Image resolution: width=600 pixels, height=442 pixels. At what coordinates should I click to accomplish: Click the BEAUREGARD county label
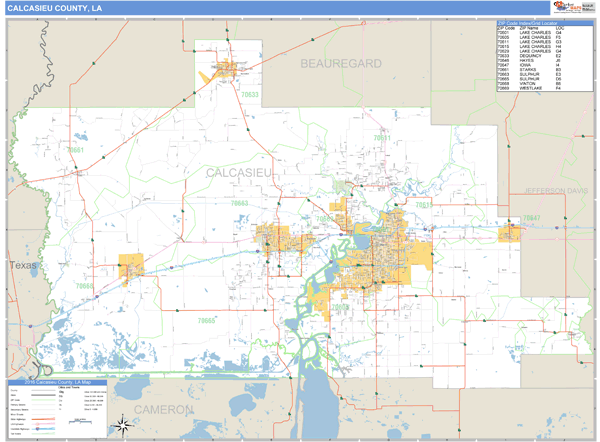pos(341,64)
